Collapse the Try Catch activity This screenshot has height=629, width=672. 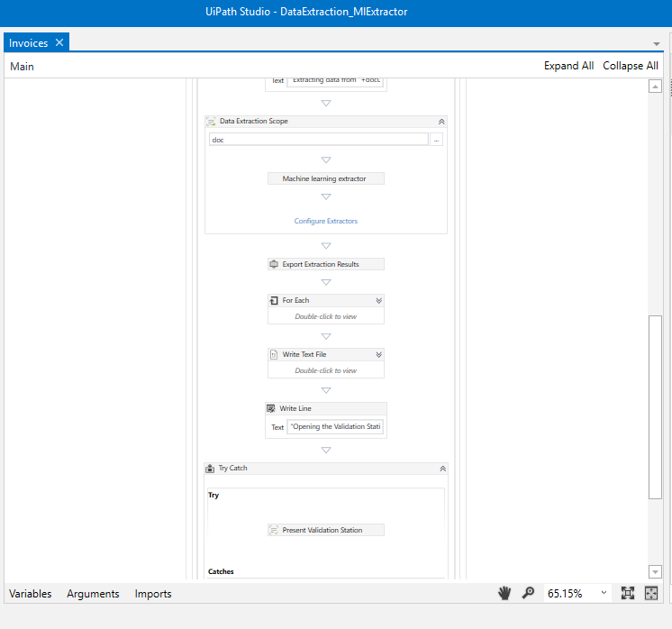click(x=442, y=469)
